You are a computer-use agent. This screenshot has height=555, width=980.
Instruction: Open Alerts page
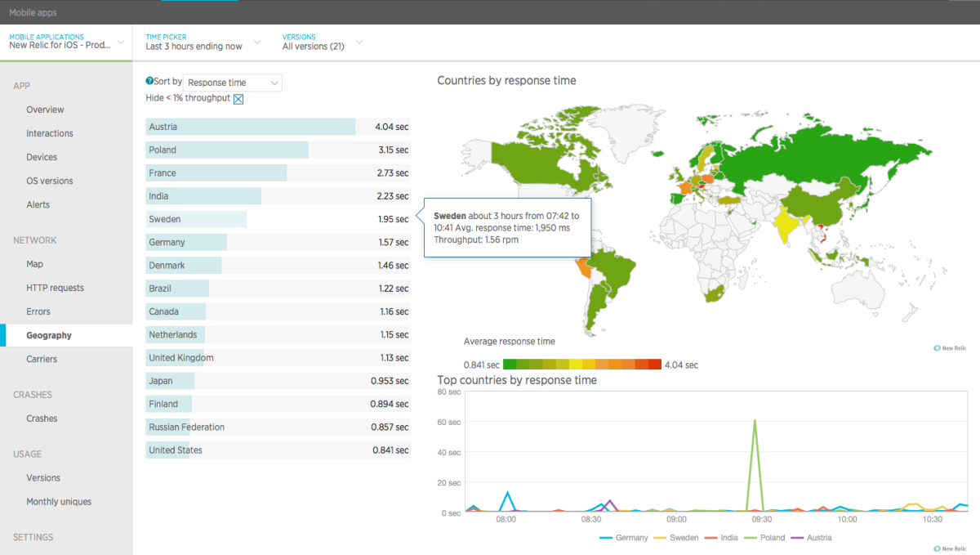[x=38, y=204]
